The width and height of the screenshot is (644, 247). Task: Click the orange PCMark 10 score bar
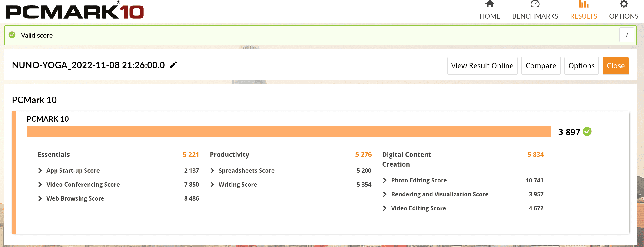click(x=289, y=132)
